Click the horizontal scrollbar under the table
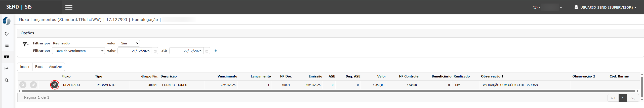This screenshot has width=644, height=108. click(327, 91)
